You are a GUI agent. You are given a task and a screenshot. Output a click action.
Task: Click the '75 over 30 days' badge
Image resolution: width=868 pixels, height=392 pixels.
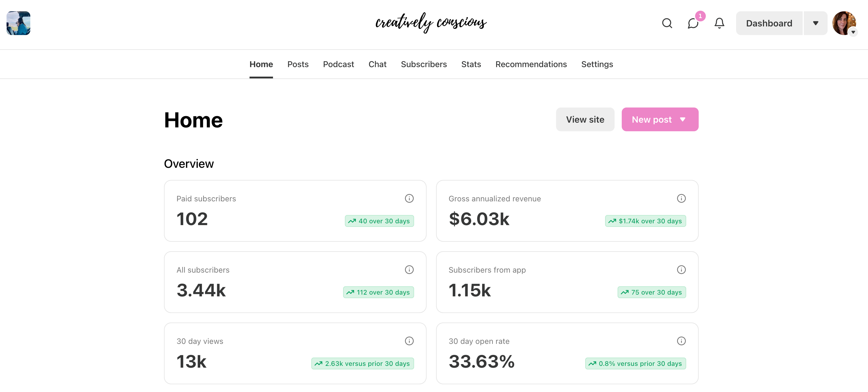coord(652,292)
